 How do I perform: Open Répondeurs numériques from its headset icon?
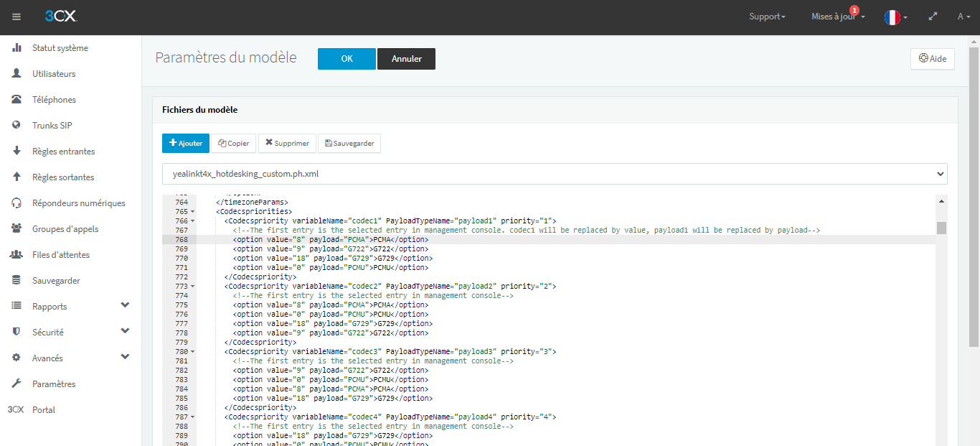pyautogui.click(x=17, y=203)
